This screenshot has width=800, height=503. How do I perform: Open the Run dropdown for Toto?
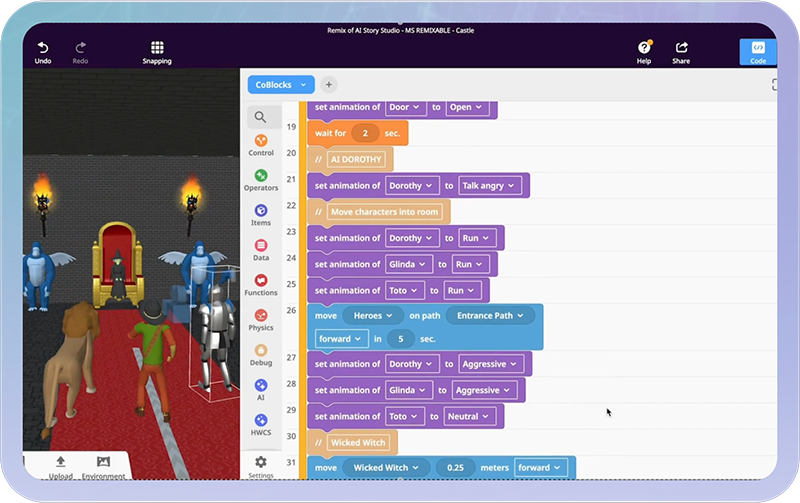point(462,290)
